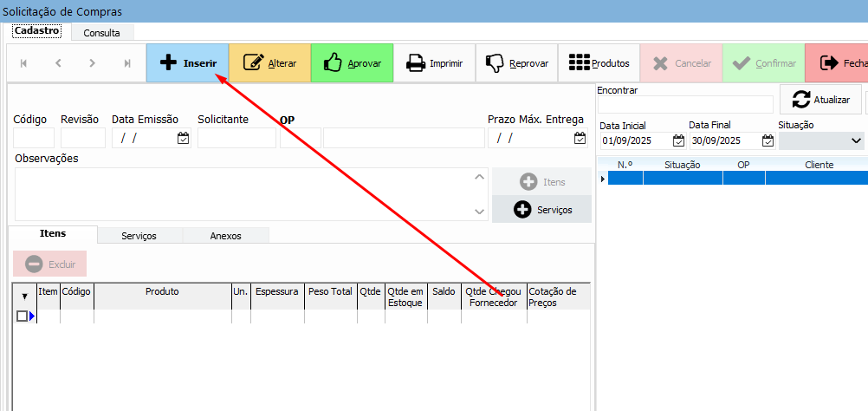Image resolution: width=868 pixels, height=411 pixels.
Task: Open Prazo Máx. Entrega calendar picker
Action: coord(580,138)
